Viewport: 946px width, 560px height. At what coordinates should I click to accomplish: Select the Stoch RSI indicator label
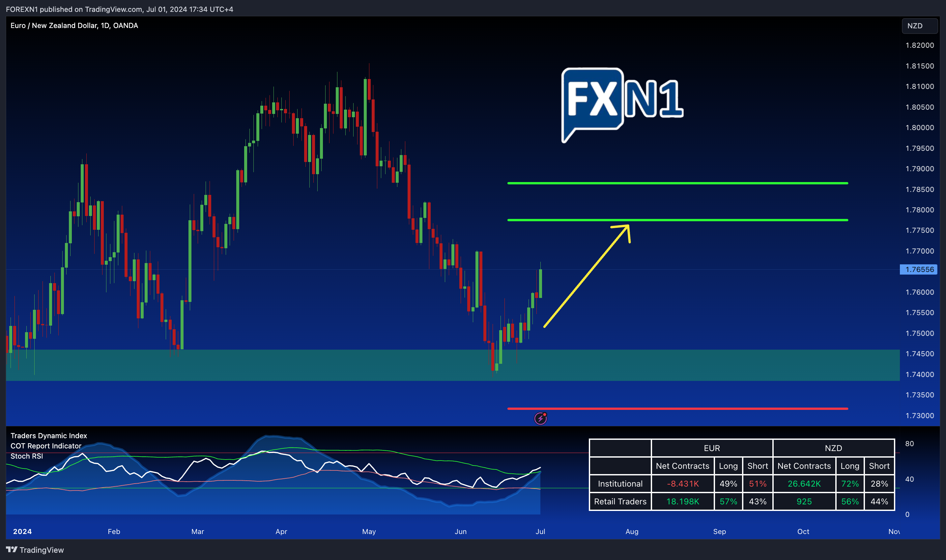[27, 456]
